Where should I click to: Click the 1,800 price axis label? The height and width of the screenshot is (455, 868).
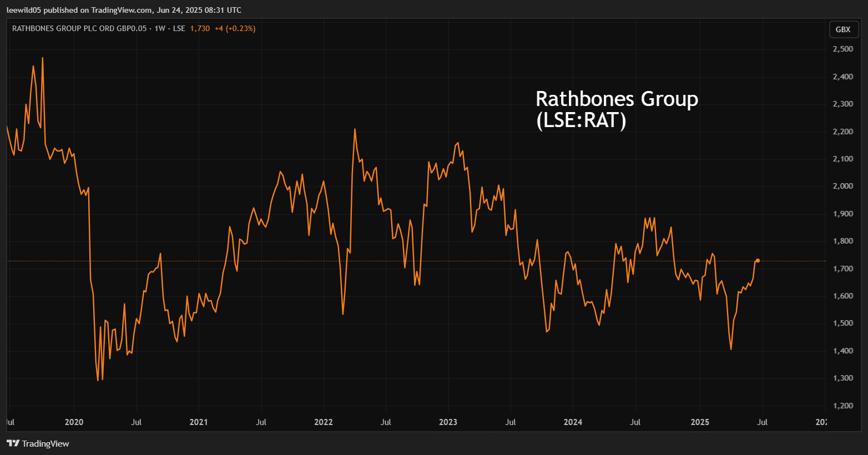(843, 241)
